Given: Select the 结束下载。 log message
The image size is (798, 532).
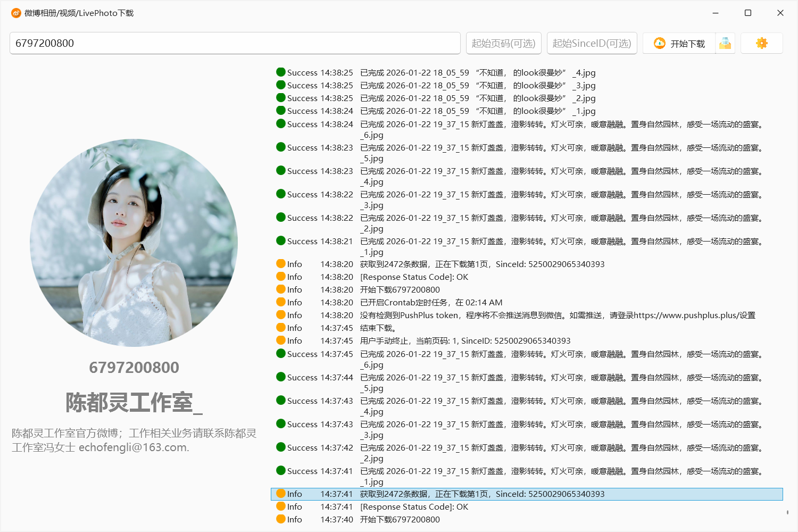Looking at the screenshot, I should tap(378, 328).
